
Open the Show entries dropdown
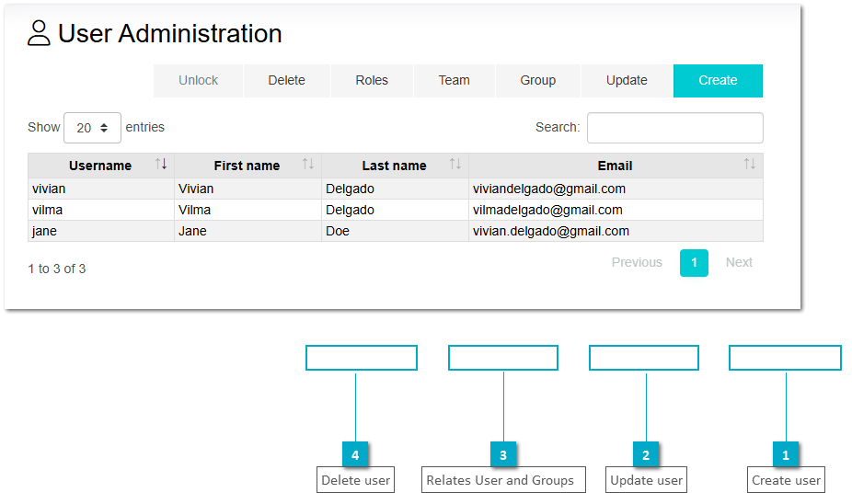(92, 128)
